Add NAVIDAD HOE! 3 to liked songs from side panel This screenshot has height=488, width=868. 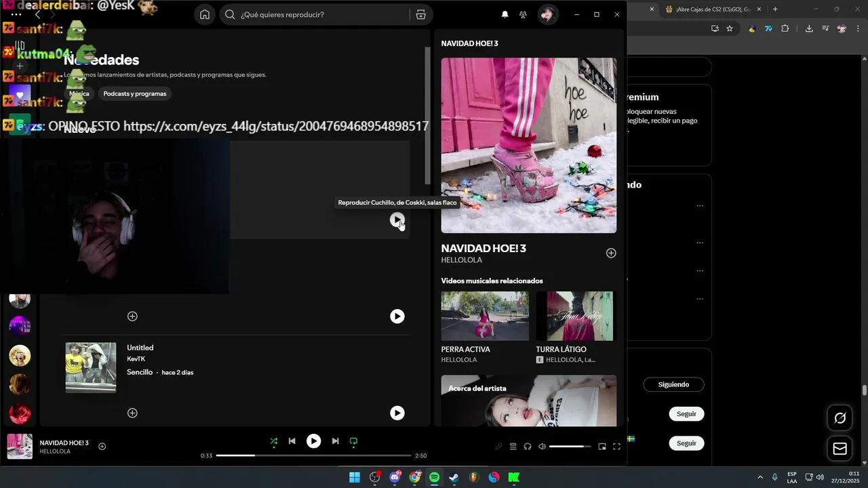coord(611,253)
